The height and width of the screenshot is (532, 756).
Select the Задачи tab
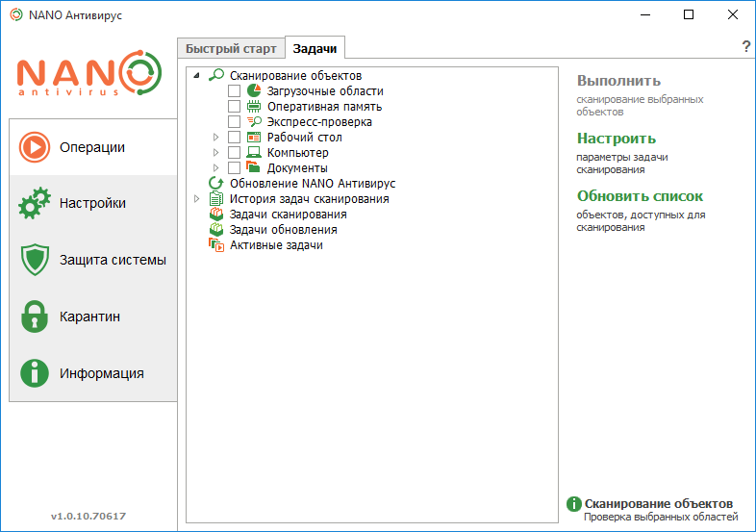coord(315,48)
